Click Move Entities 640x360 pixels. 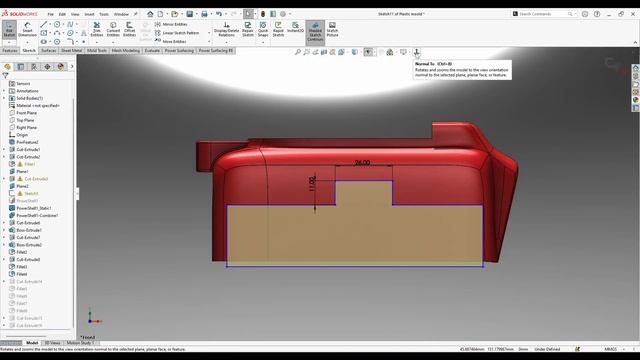click(171, 42)
